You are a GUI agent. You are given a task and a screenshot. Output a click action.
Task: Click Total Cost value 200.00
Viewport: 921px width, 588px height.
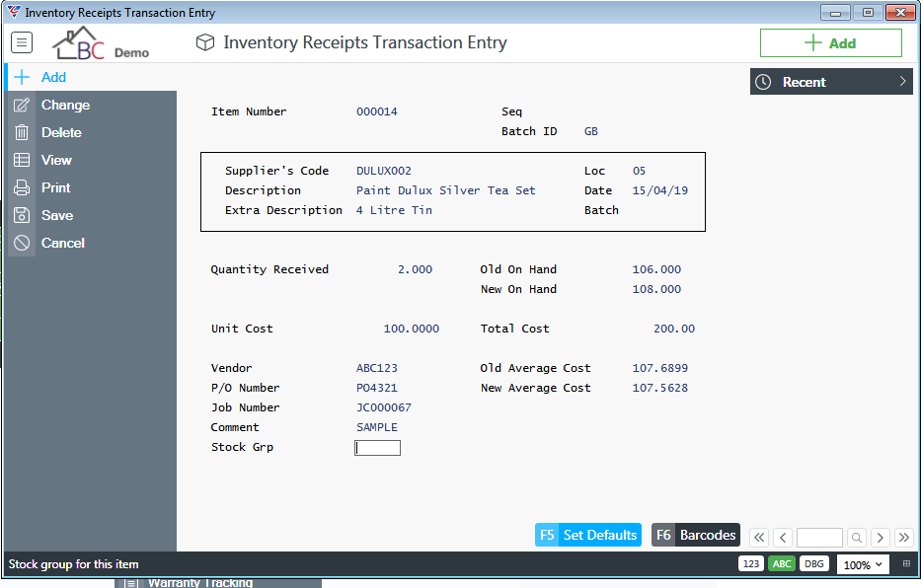[674, 329]
